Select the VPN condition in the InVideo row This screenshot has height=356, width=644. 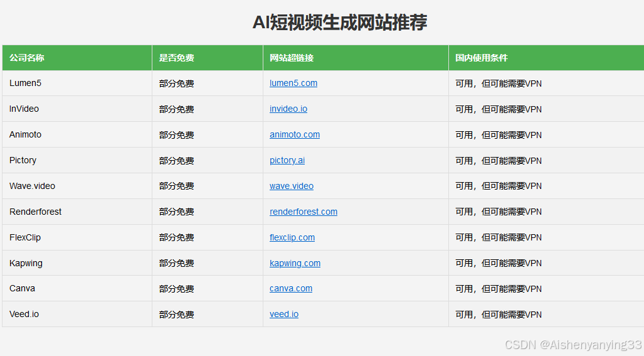[x=499, y=109]
